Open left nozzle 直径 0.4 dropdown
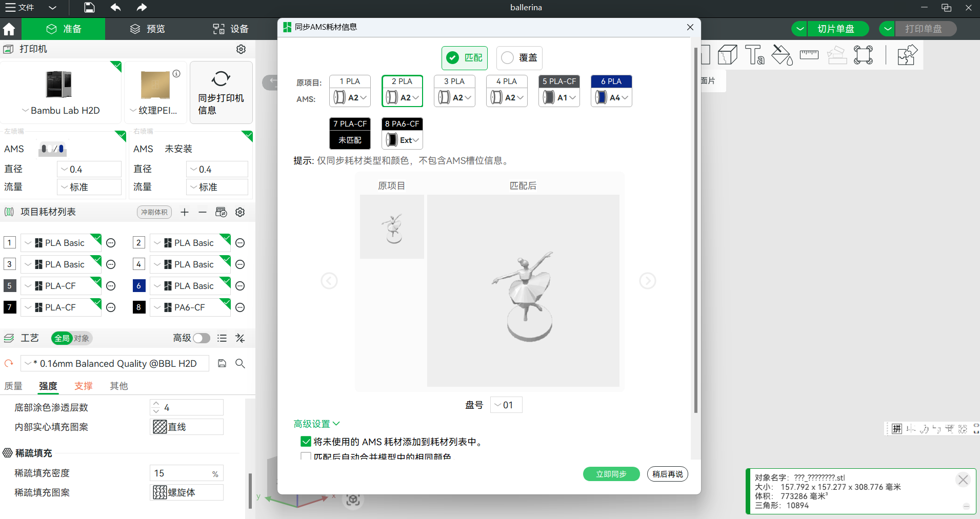 click(89, 169)
